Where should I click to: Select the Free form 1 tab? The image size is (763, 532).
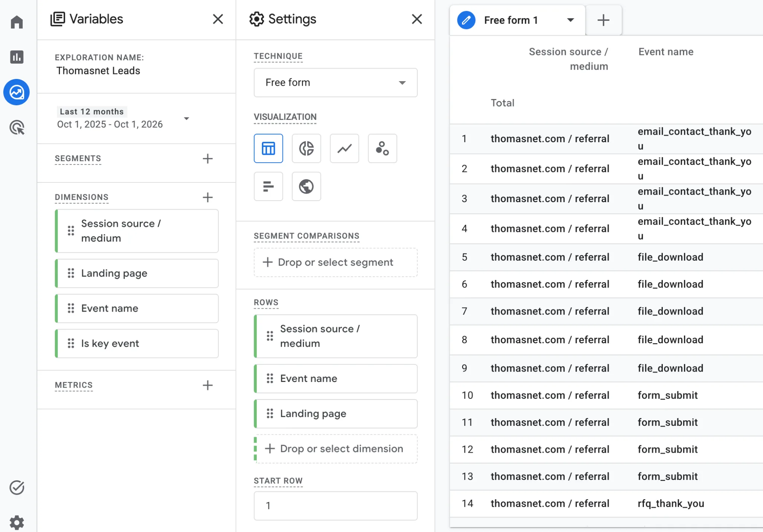(517, 20)
